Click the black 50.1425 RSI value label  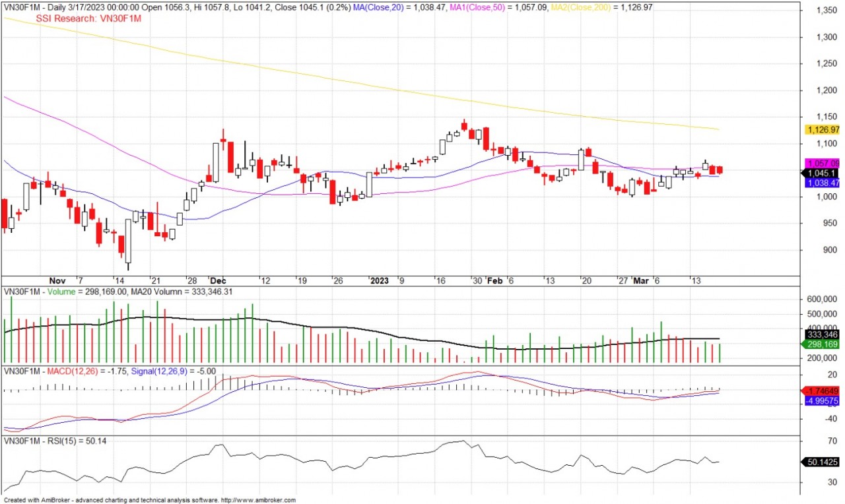point(821,462)
